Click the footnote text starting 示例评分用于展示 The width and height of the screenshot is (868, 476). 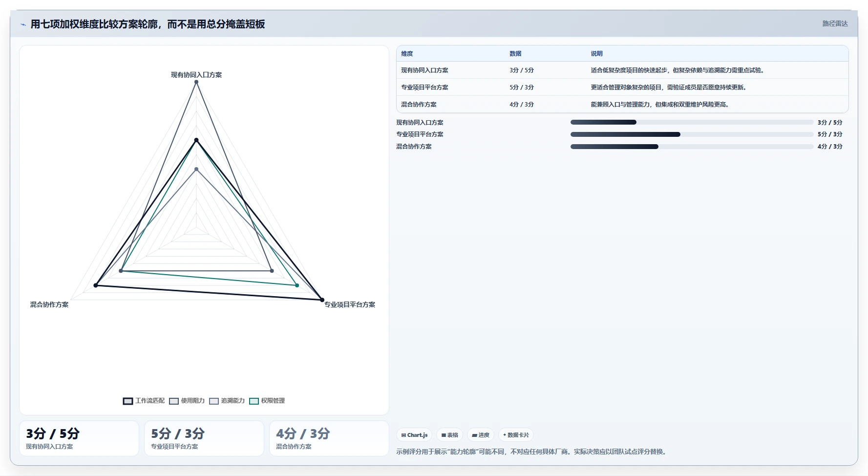(532, 452)
